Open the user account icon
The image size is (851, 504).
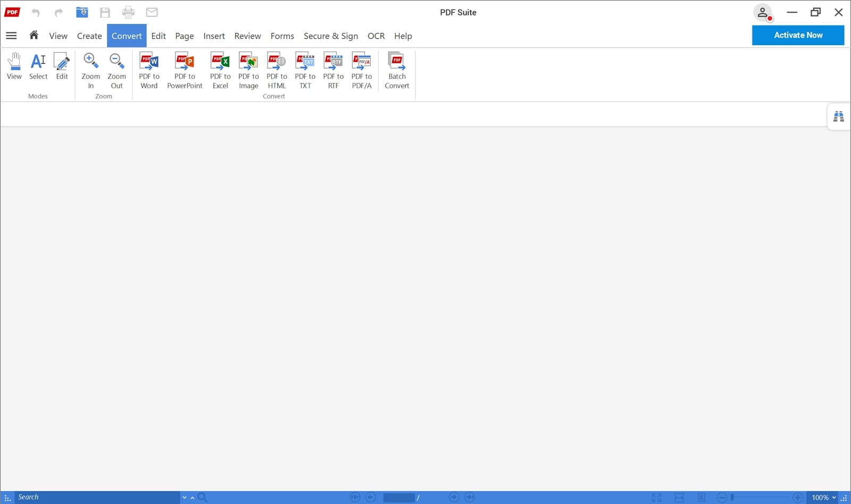(x=763, y=13)
